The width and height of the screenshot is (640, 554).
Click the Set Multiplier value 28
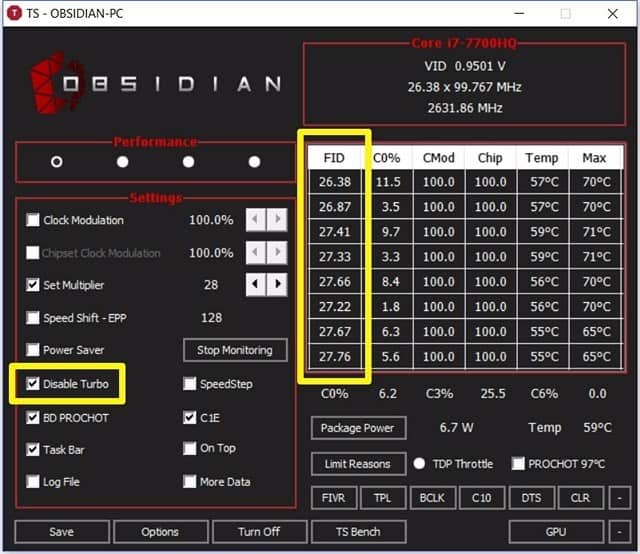coord(211,285)
